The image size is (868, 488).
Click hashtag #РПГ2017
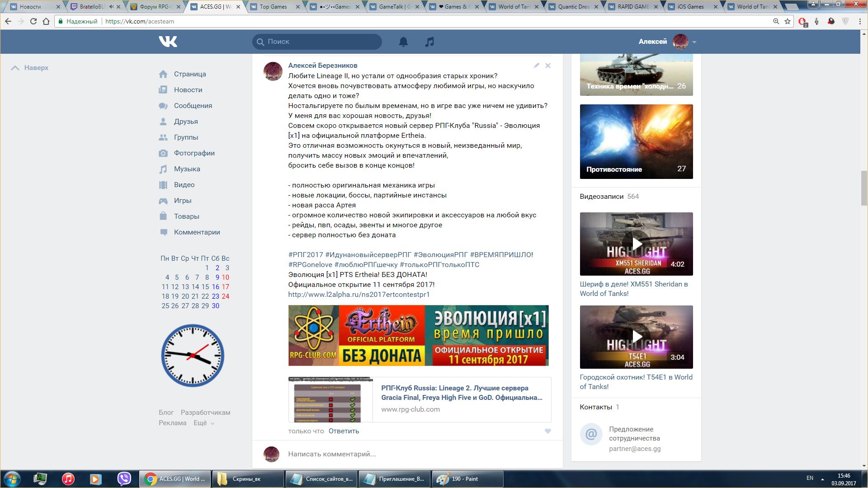[x=306, y=255]
